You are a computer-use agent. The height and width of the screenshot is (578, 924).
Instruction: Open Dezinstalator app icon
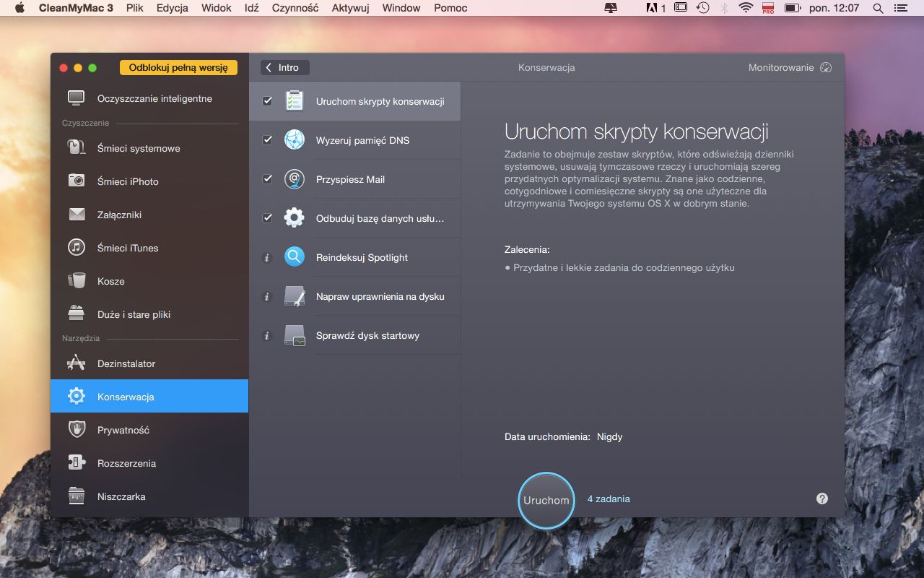(77, 363)
